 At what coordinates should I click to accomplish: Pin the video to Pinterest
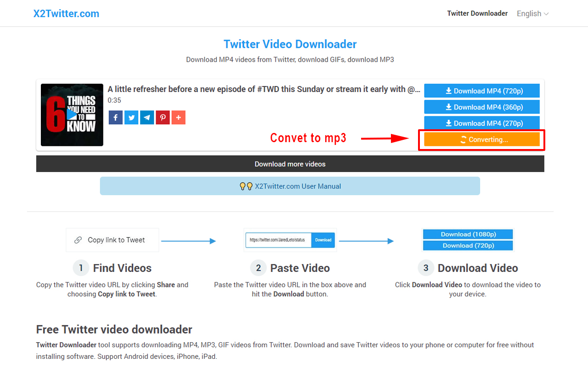162,117
